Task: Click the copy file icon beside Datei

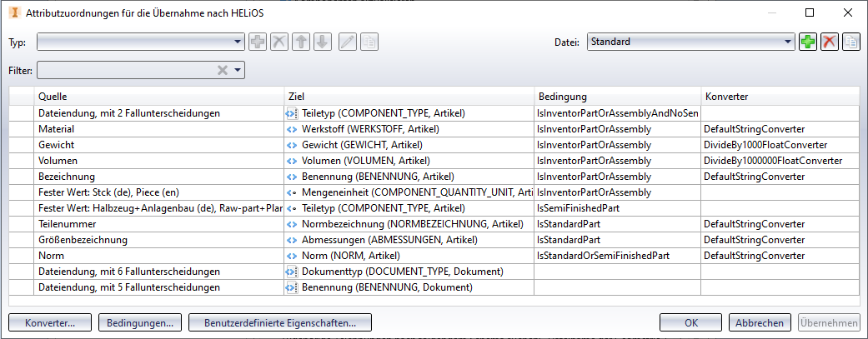Action: [851, 42]
